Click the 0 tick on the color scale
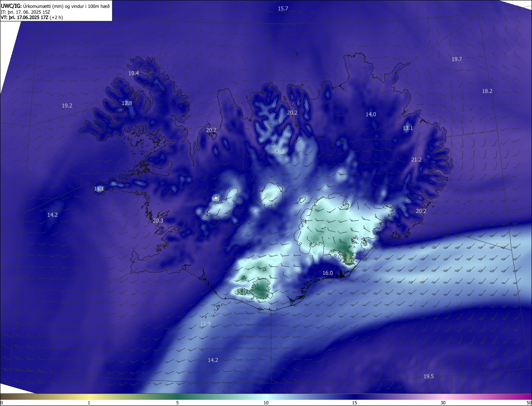This screenshot has height=406, width=532. coord(2,403)
